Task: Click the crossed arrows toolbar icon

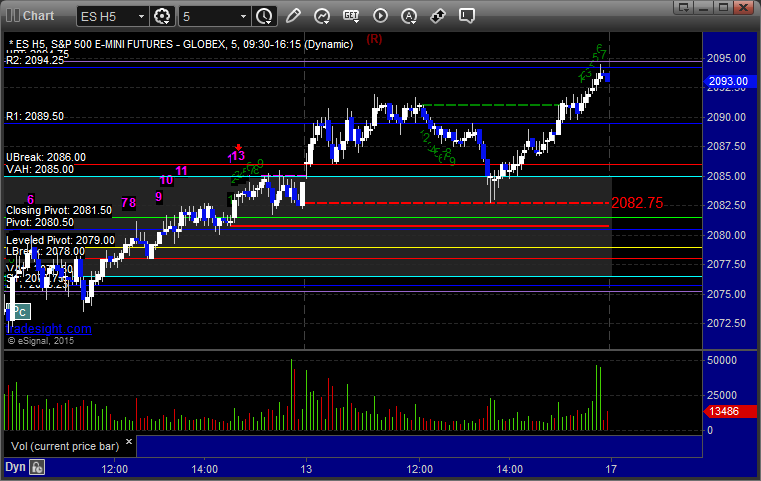Action: click(x=438, y=16)
